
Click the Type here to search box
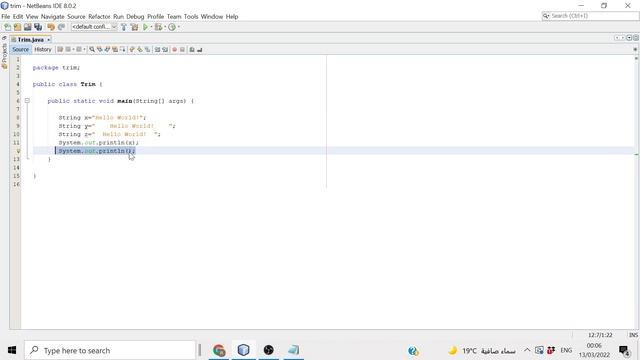[x=110, y=350]
